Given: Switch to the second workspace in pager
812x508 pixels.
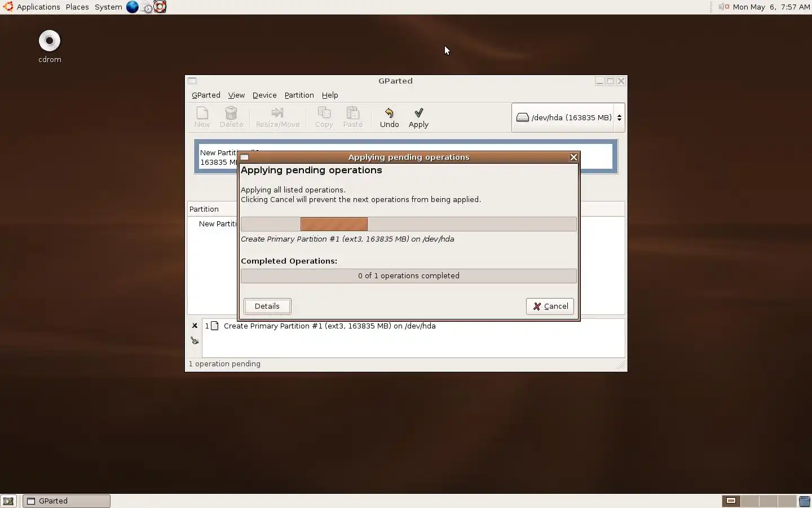Looking at the screenshot, I should pos(749,501).
